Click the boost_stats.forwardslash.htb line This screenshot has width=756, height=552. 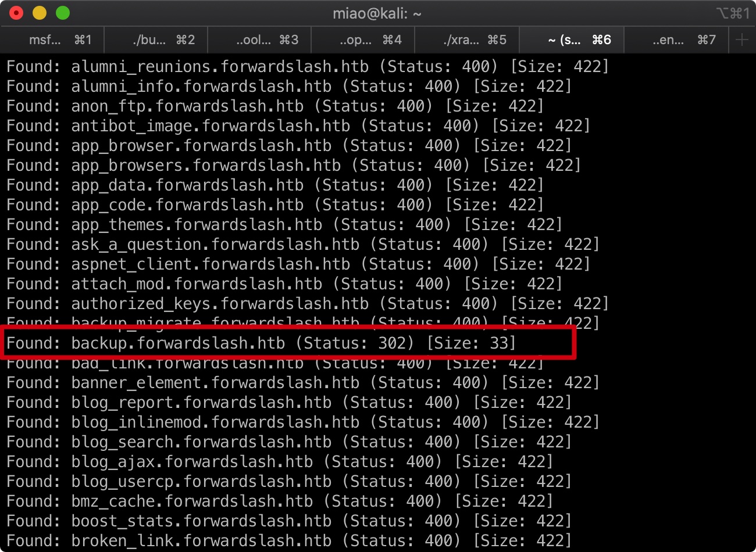[289, 521]
